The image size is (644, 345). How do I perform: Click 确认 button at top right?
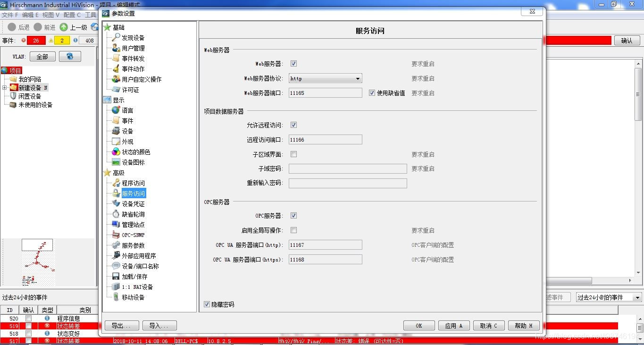pos(627,41)
